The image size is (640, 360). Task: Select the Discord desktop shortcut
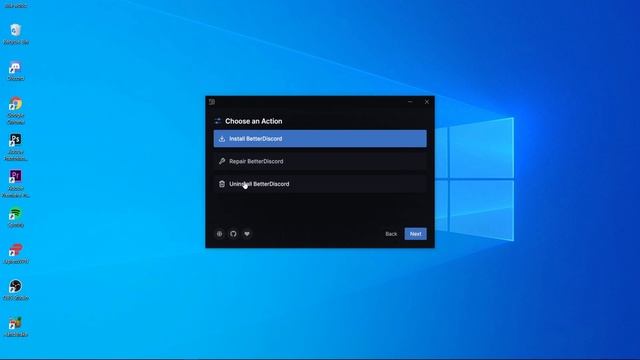(16, 71)
